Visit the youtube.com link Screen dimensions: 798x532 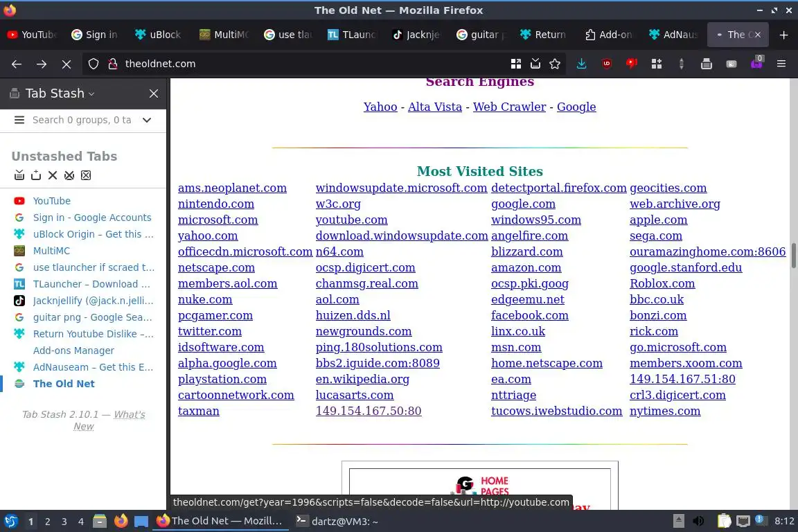351,220
